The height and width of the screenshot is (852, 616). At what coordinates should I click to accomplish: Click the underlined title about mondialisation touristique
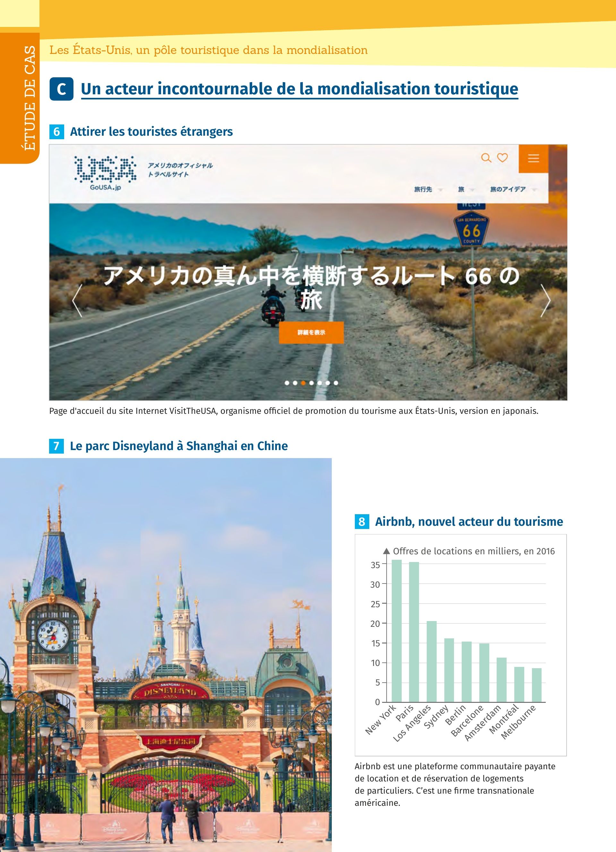tap(299, 89)
